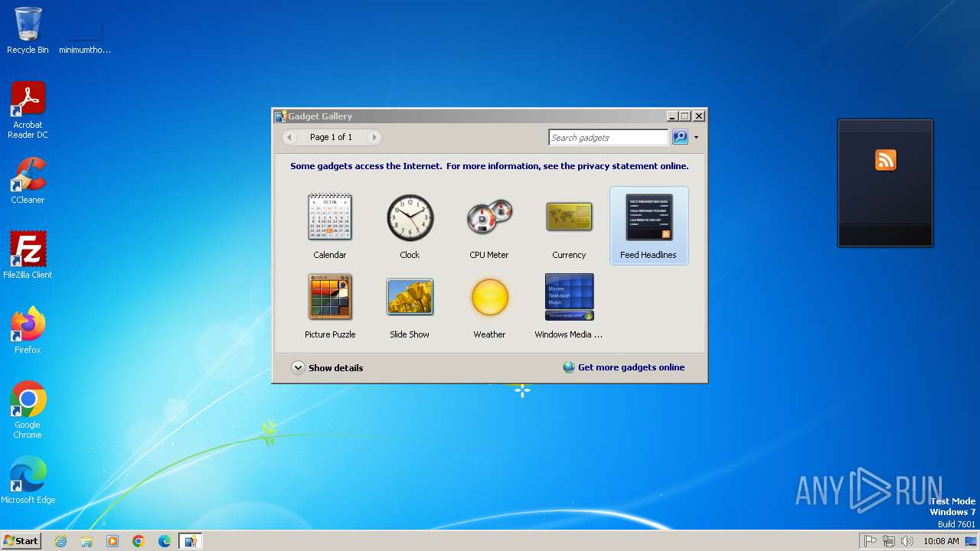Click the magnifier search button

[x=680, y=138]
